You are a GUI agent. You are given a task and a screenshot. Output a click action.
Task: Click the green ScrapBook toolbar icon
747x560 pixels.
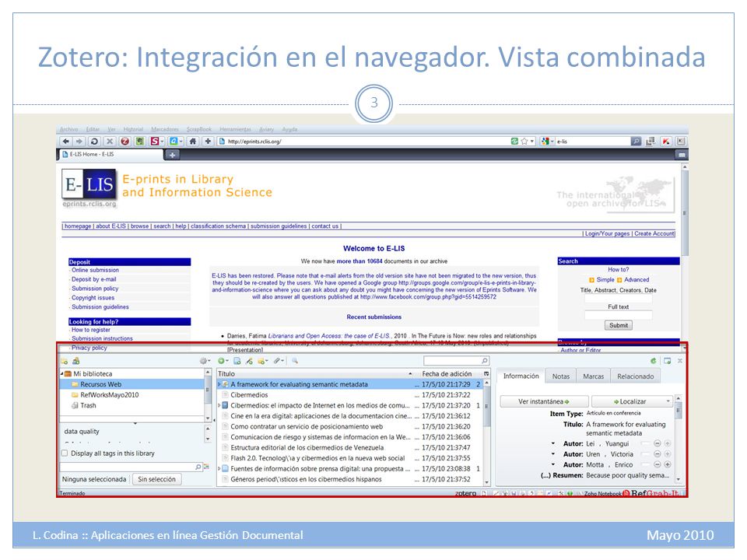click(139, 142)
